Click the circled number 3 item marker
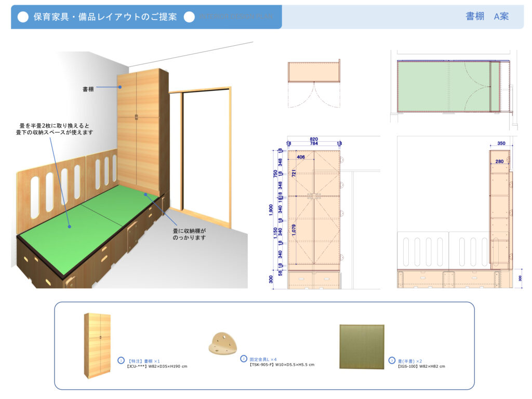The image size is (532, 399). pos(392,360)
